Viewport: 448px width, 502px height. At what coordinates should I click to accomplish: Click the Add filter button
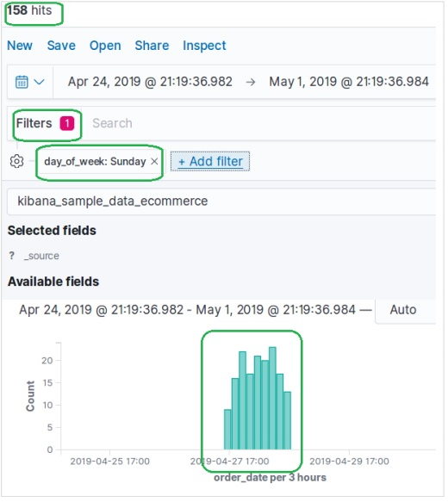point(211,162)
